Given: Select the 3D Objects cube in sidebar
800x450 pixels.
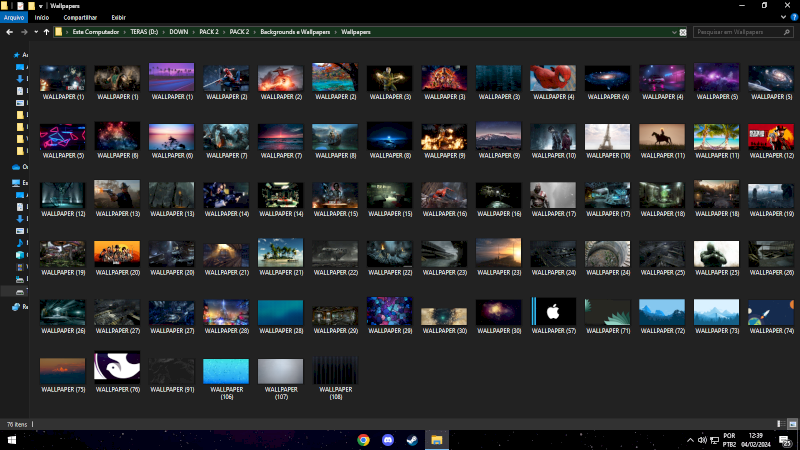Looking at the screenshot, I should (20, 255).
